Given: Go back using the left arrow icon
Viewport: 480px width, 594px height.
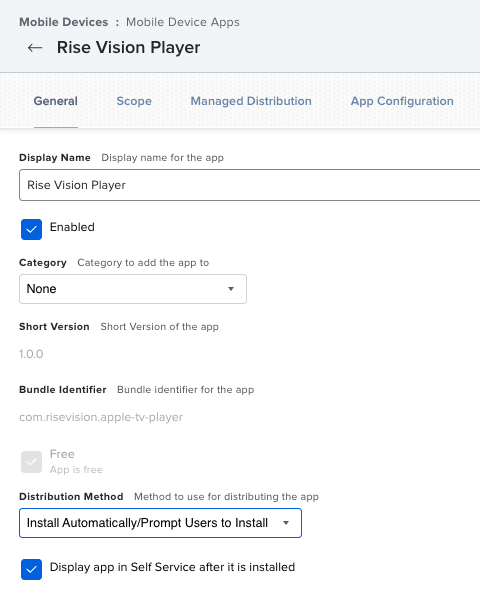Looking at the screenshot, I should coord(35,48).
